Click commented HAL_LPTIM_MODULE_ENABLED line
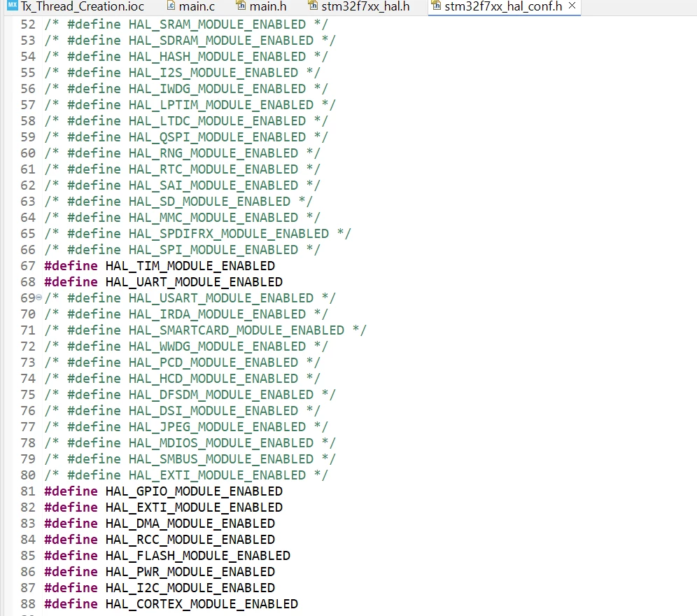This screenshot has width=697, height=616. click(190, 105)
